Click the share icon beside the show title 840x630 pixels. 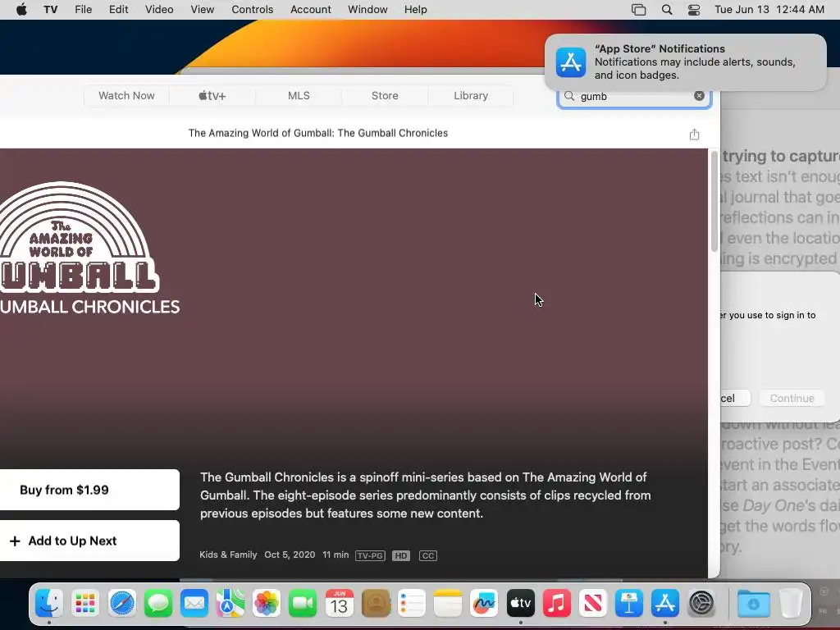point(694,134)
